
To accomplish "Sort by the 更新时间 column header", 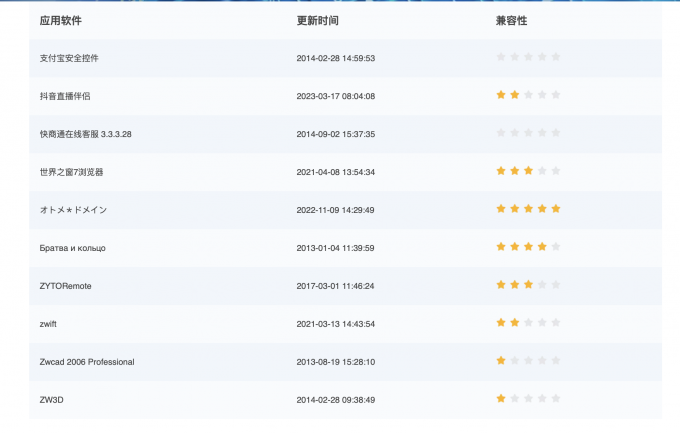I will pos(317,20).
